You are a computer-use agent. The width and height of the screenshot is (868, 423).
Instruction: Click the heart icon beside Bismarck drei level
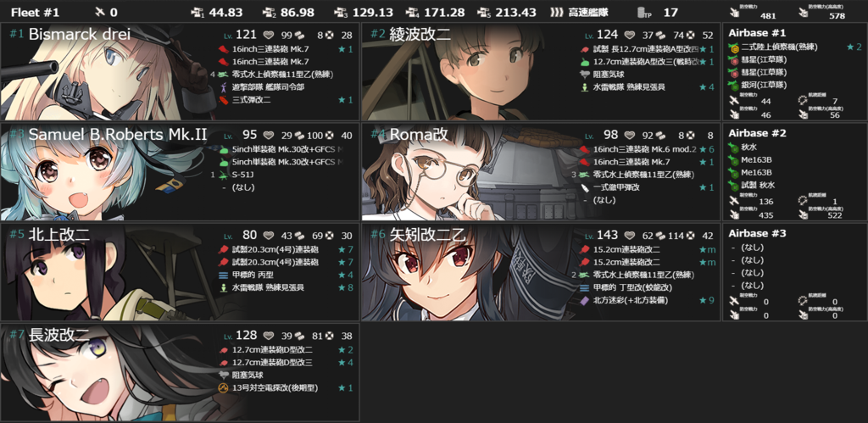coord(269,36)
